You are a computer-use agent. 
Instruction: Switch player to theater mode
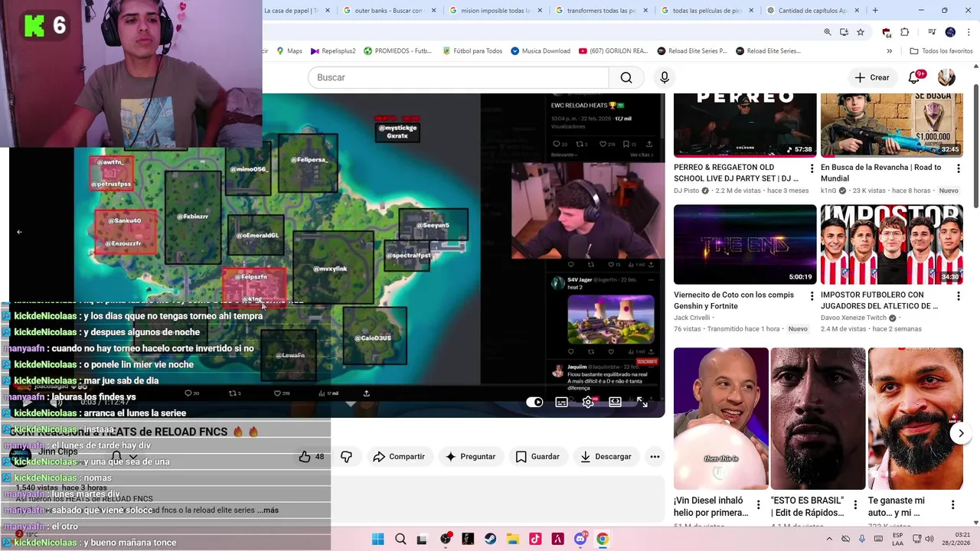[x=615, y=402]
